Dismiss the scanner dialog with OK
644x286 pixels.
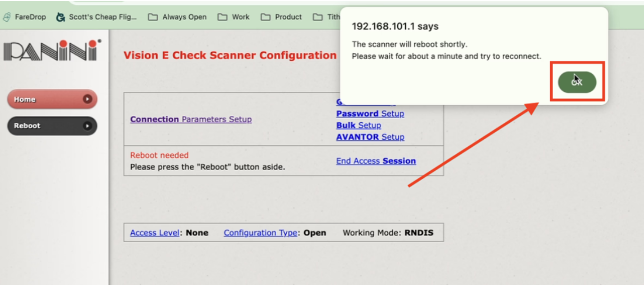(x=576, y=81)
